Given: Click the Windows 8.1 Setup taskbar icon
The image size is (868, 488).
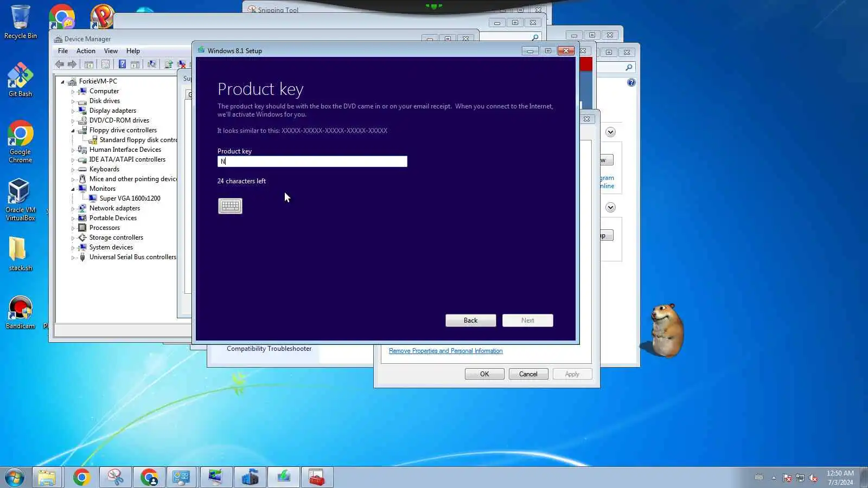Looking at the screenshot, I should point(283,478).
